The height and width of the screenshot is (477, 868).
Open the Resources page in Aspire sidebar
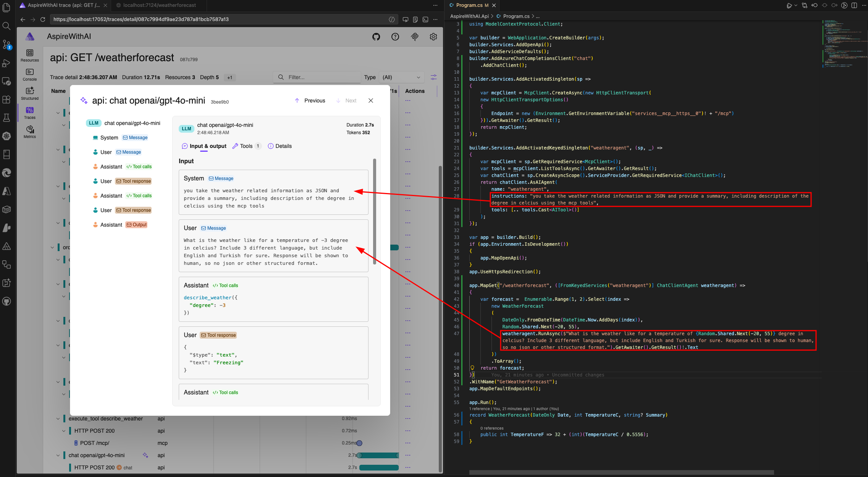click(30, 55)
